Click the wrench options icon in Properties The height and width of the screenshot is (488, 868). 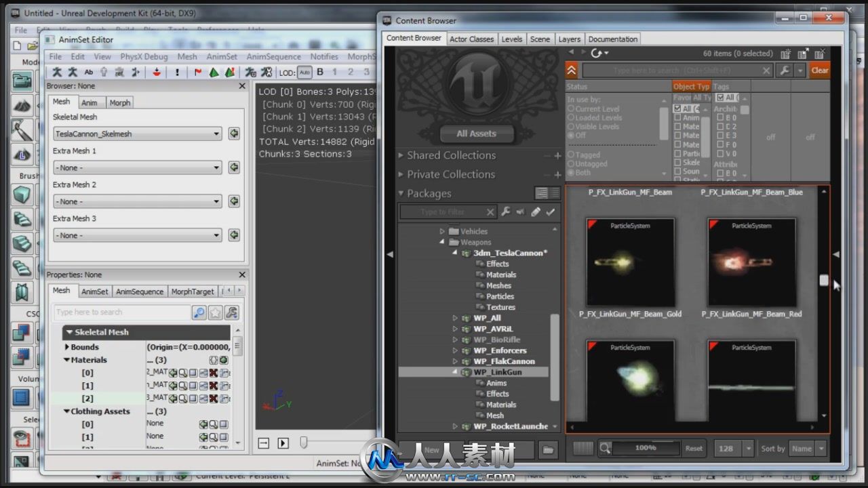coord(232,312)
